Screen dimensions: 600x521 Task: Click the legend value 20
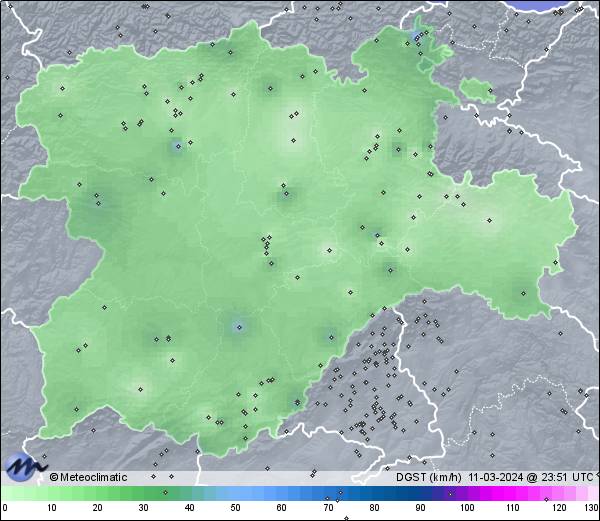(x=98, y=508)
